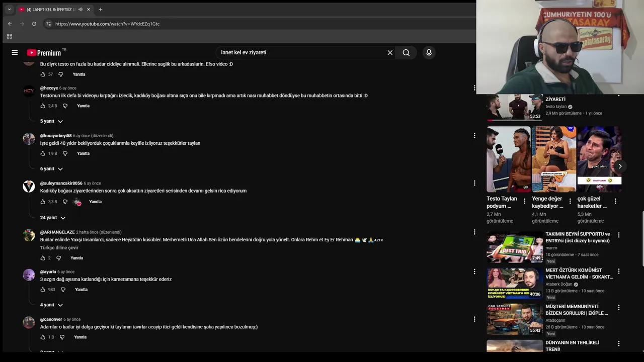Open çok güzel hareketler short thumbnail
Viewport: 644px width, 362px height.
tap(599, 159)
